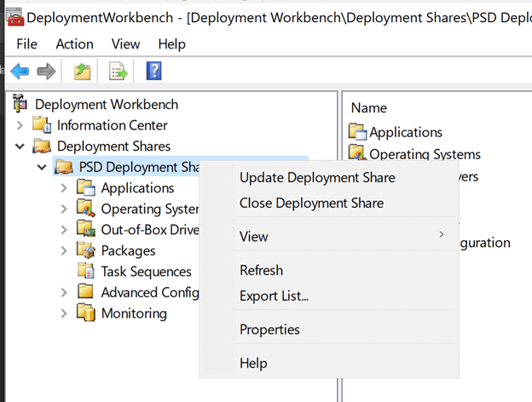Select Deployment Shares in the tree

113,146
